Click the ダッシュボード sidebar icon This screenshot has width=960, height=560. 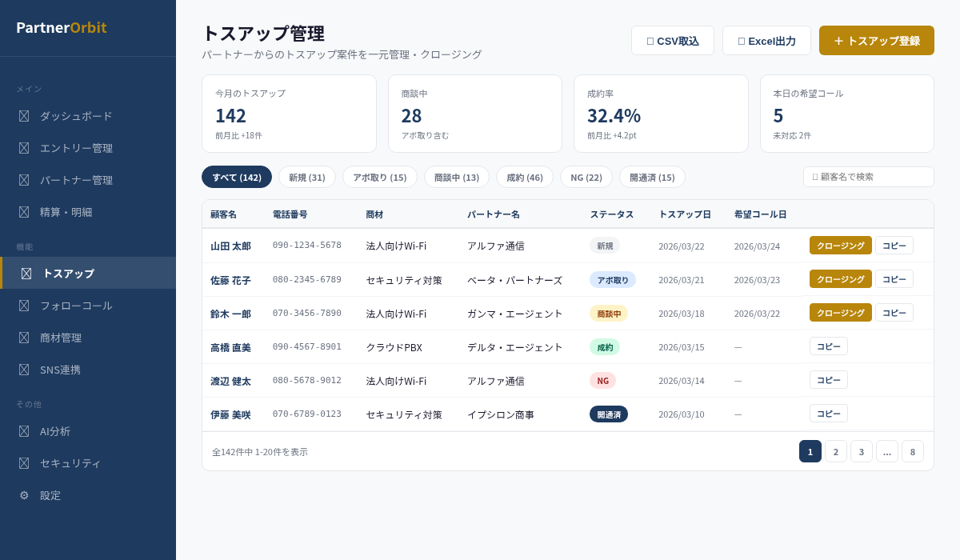(x=24, y=116)
